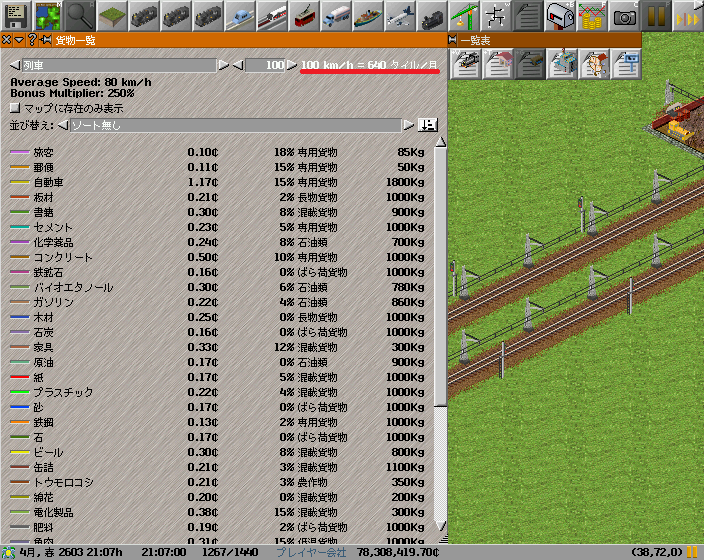Open the 列車 vehicle type combo box
Screen dimensions: 704x560
(x=119, y=65)
